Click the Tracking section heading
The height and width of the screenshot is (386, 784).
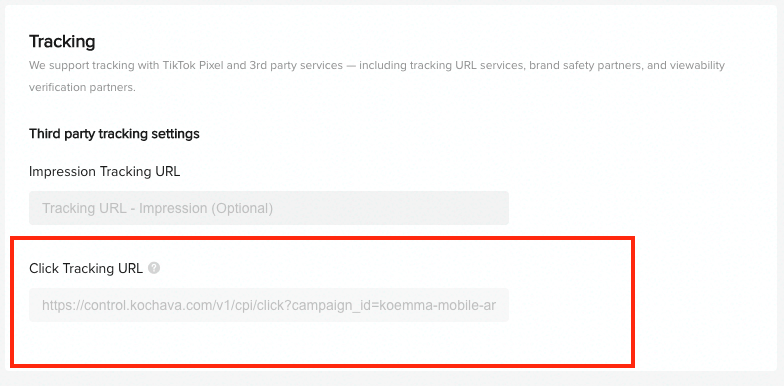point(62,42)
